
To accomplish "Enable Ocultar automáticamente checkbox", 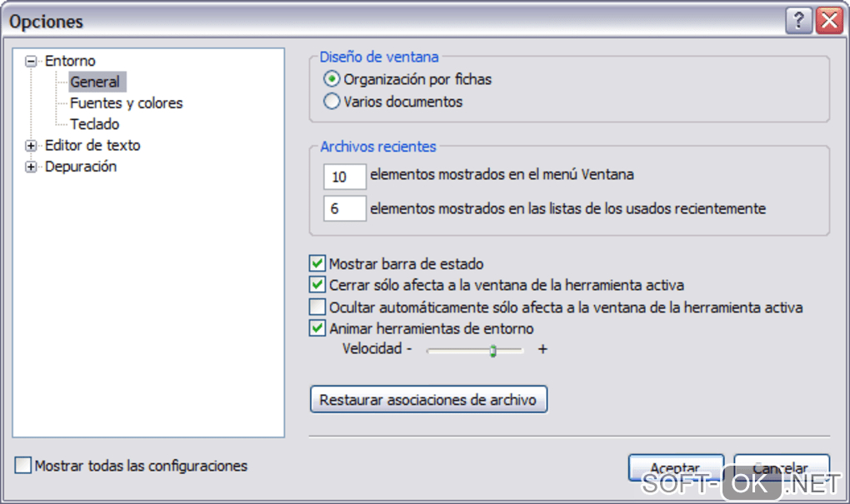I will 317,307.
